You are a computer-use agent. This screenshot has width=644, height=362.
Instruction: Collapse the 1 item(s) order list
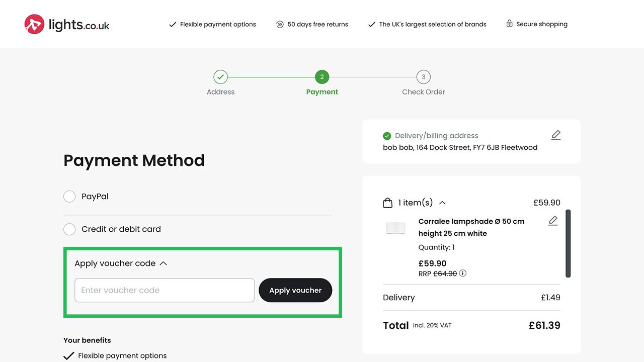(442, 203)
